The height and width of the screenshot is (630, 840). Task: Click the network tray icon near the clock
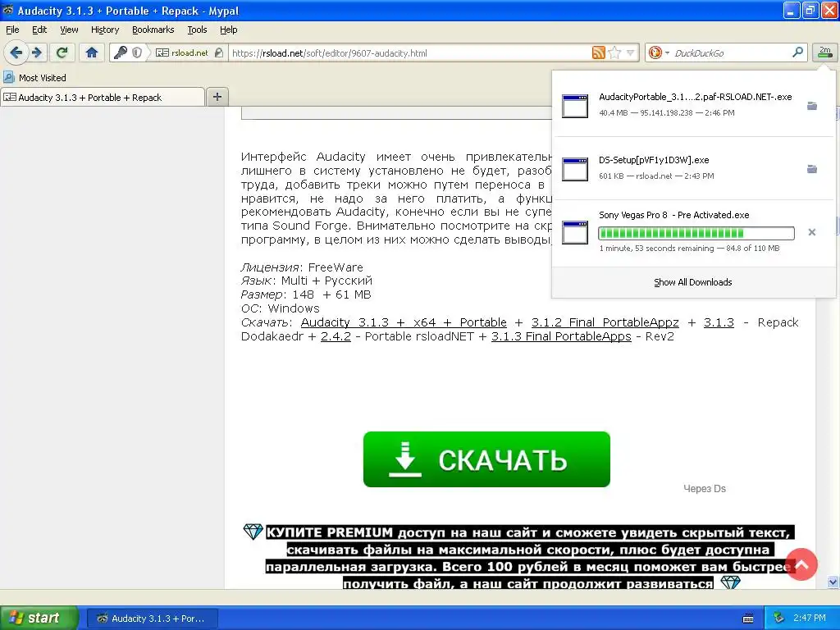pyautogui.click(x=779, y=619)
